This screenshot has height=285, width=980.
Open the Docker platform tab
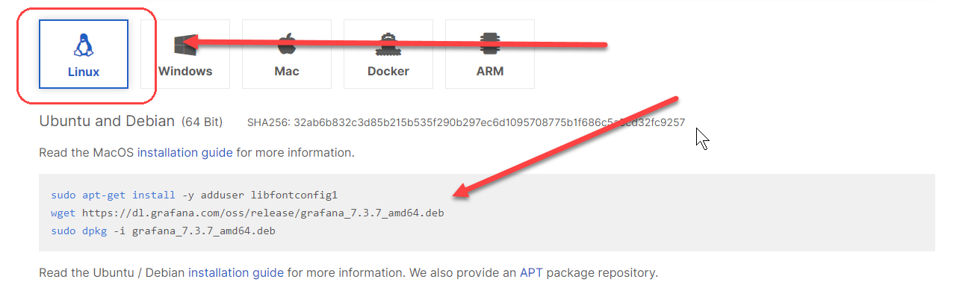coord(388,54)
